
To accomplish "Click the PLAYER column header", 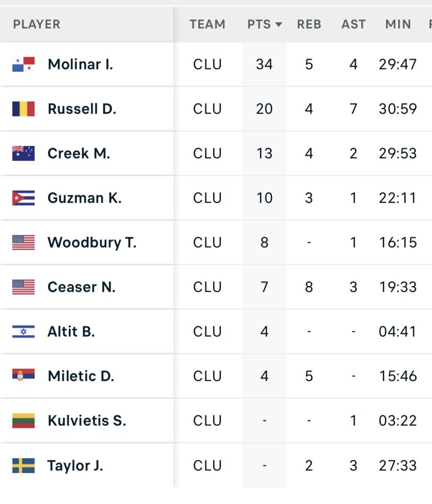I will 36,25.
